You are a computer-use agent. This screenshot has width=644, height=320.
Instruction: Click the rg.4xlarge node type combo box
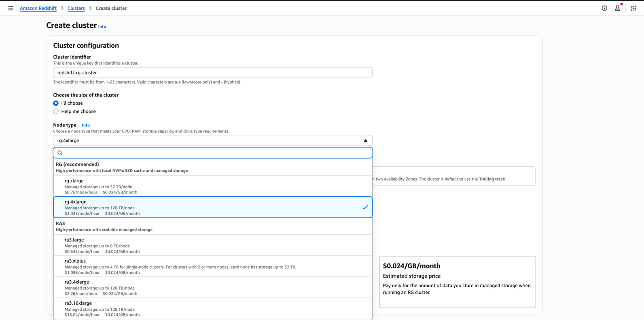213,141
